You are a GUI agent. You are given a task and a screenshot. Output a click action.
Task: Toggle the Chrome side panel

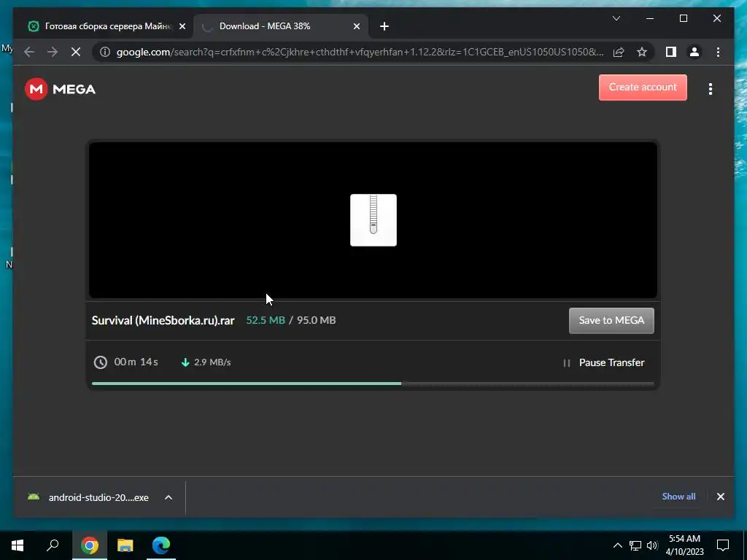(x=671, y=52)
